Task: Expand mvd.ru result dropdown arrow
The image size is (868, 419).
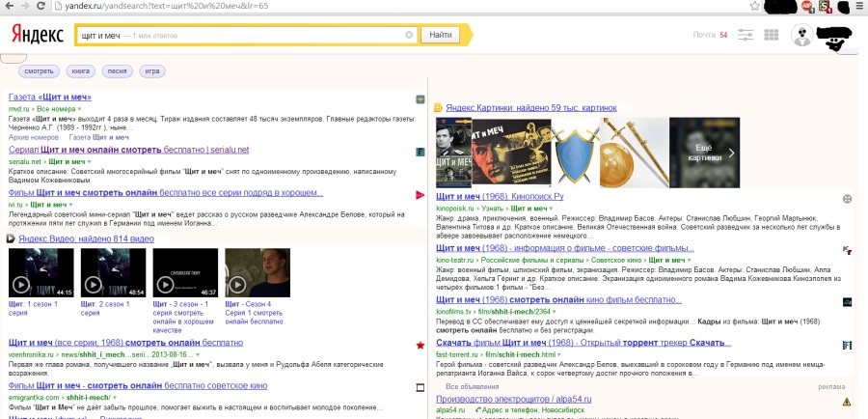Action: (79, 110)
